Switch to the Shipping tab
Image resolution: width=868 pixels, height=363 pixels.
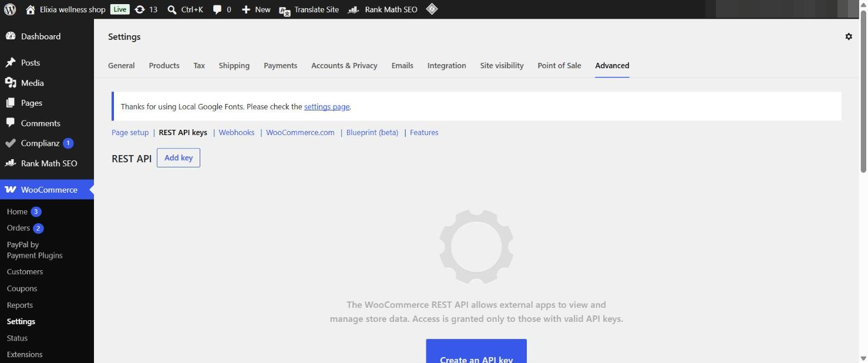(234, 66)
